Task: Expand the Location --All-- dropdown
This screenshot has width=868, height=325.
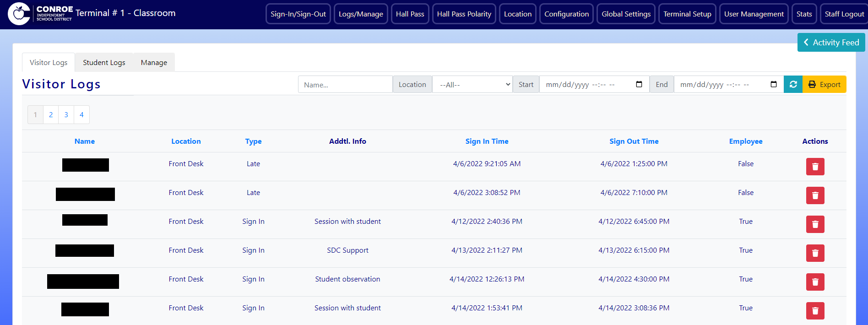Action: [x=472, y=85]
